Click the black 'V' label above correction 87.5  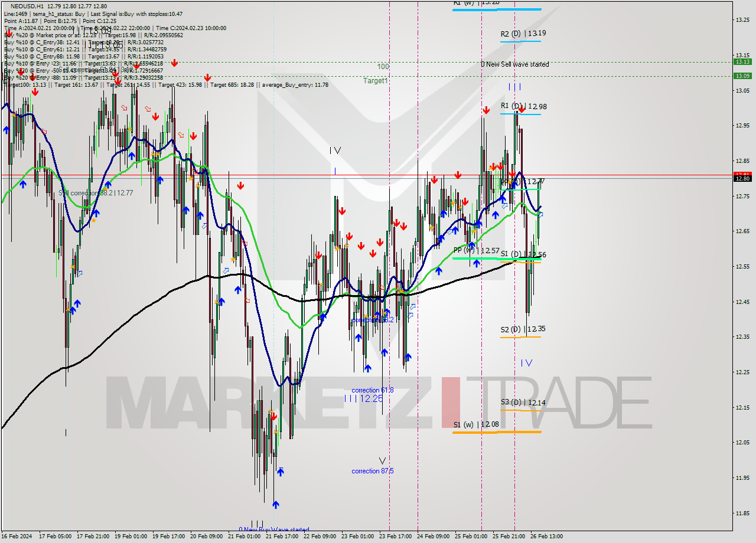point(383,460)
